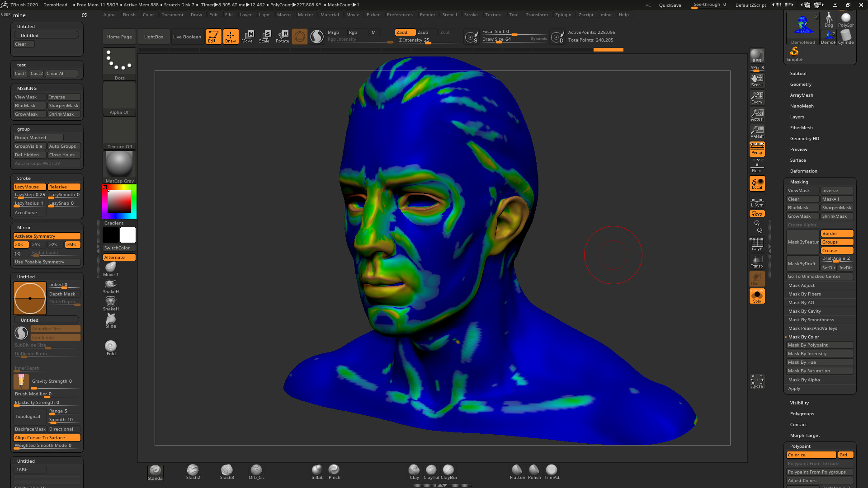
Task: Select the Rotate transform tool icon
Action: point(283,36)
